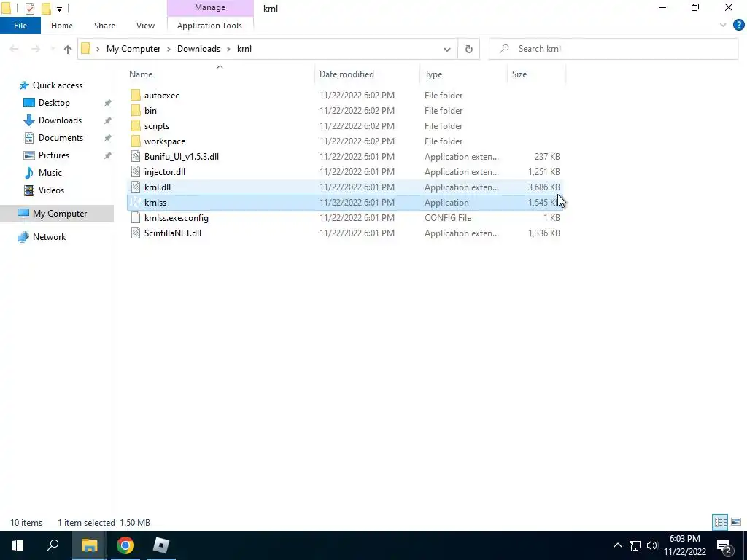This screenshot has width=747, height=560.
Task: Open the Application Tools tab
Action: click(x=209, y=26)
